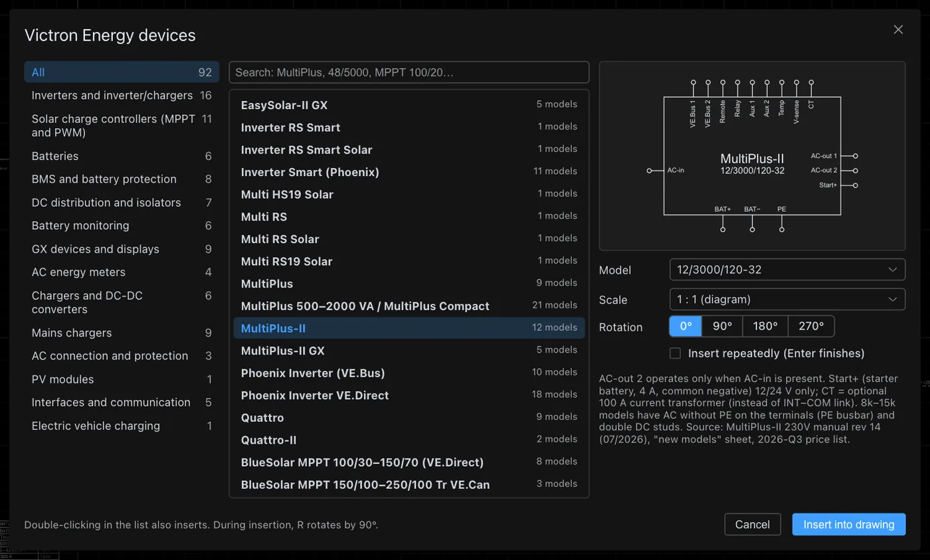
Task: Select Battery monitoring category
Action: [122, 226]
